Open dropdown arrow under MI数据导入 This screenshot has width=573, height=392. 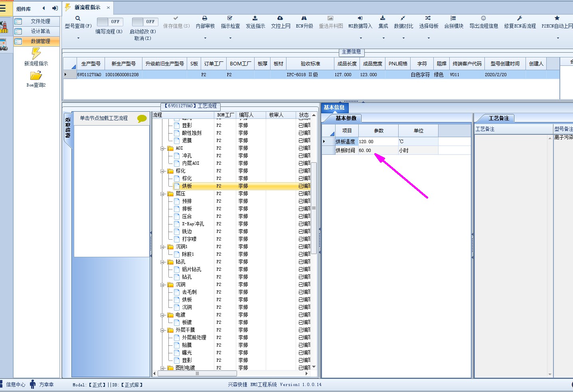click(361, 38)
